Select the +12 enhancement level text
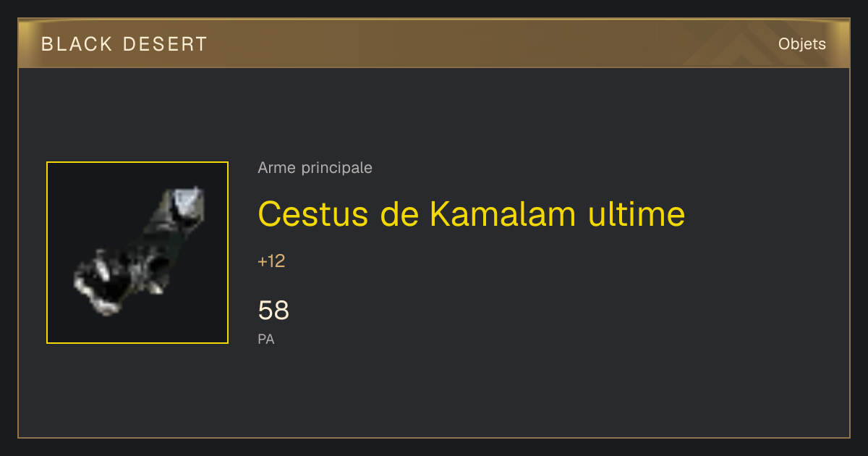Screen dimensions: 868x456 pos(271,261)
